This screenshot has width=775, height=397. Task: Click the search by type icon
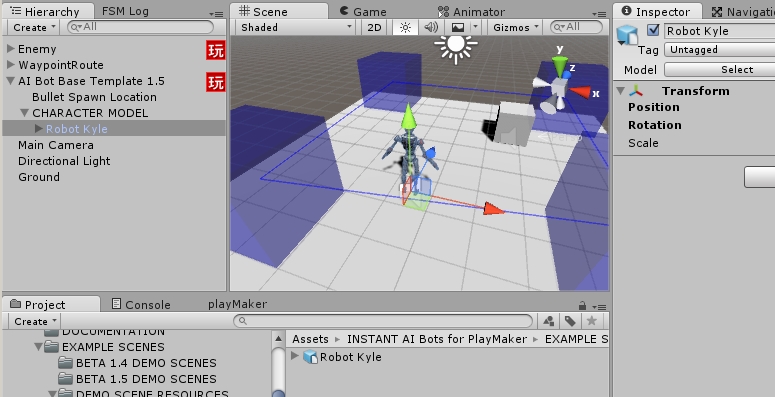click(548, 321)
